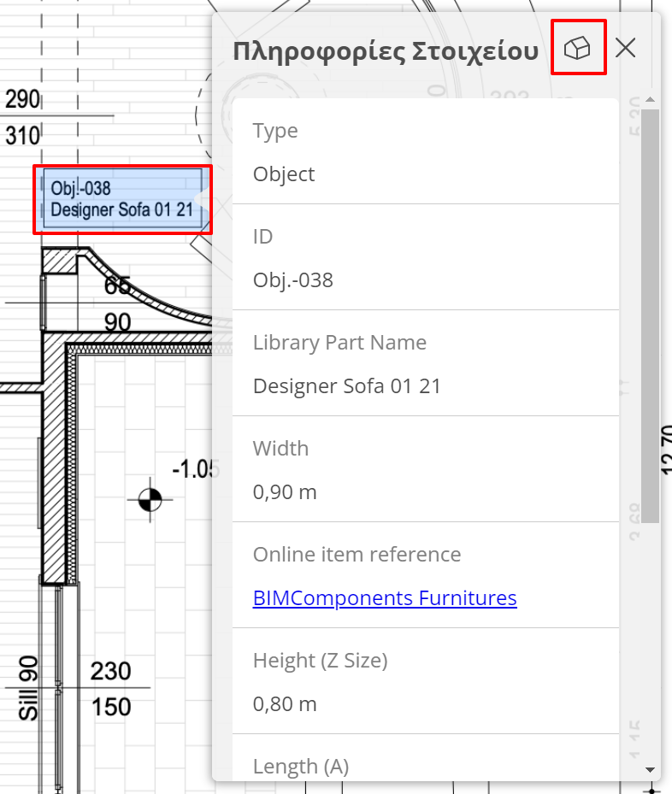
Task: Click the '230' dimension on floor plan
Action: pos(110,672)
